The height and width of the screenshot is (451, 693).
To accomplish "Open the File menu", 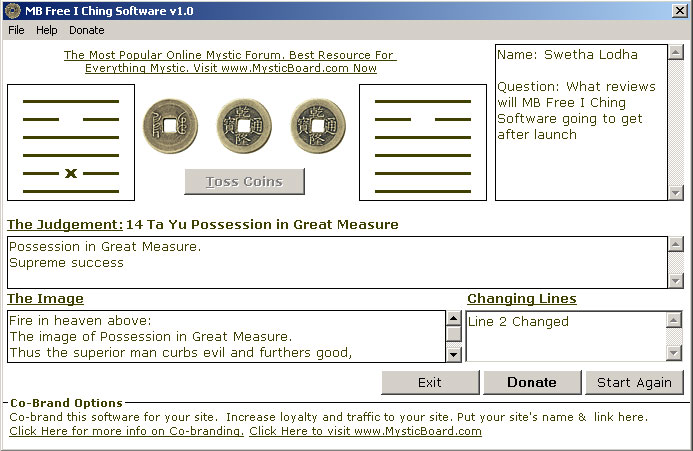I will click(x=16, y=30).
